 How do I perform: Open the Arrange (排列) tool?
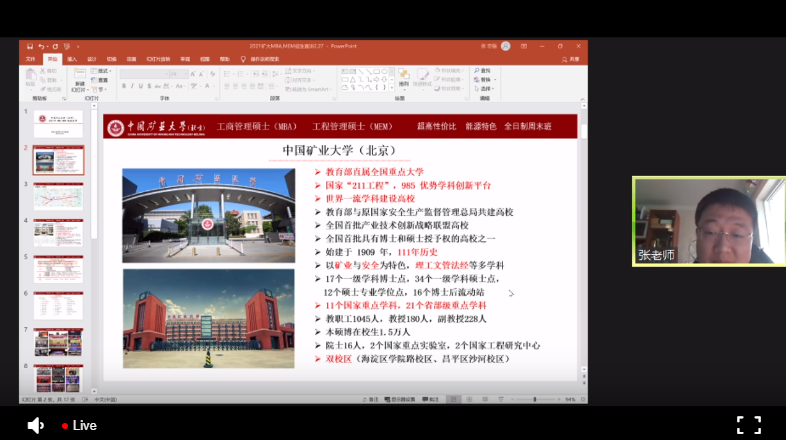(x=404, y=78)
